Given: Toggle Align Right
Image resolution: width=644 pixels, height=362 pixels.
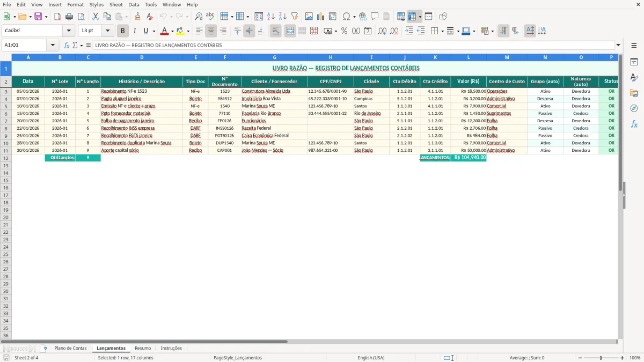Looking at the screenshot, I should pyautogui.click(x=223, y=31).
